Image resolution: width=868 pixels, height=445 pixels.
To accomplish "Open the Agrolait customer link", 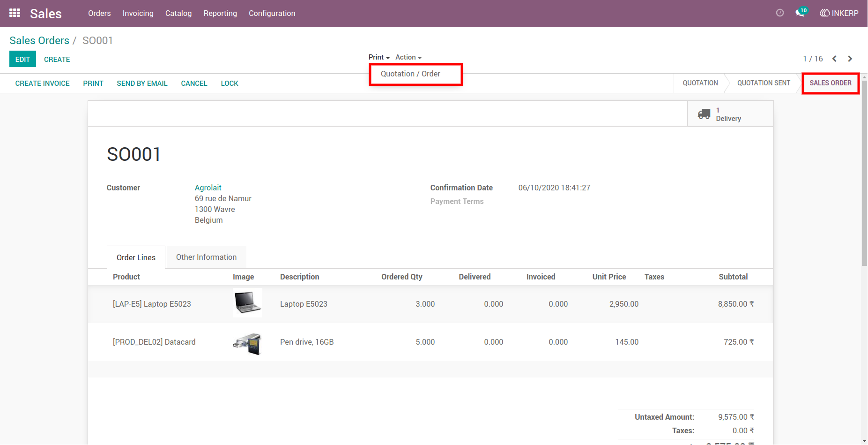I will click(208, 188).
